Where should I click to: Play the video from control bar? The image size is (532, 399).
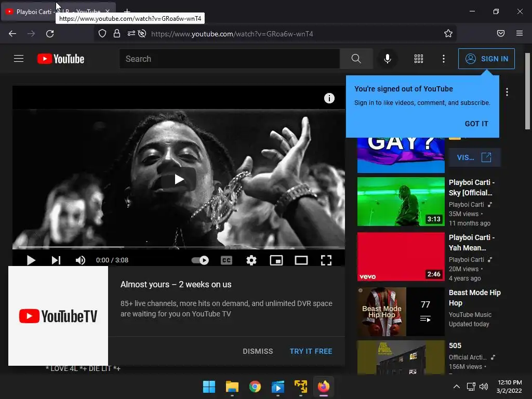point(31,260)
